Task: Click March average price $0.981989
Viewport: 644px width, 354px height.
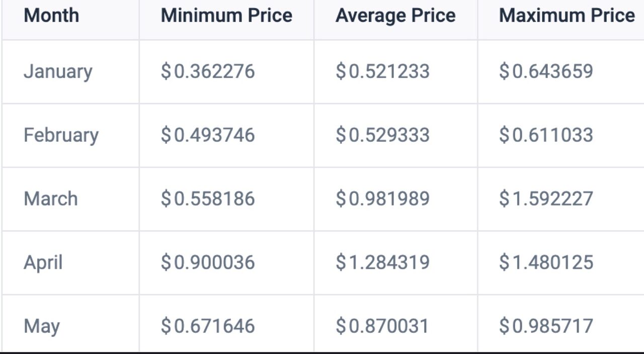Action: (x=382, y=199)
